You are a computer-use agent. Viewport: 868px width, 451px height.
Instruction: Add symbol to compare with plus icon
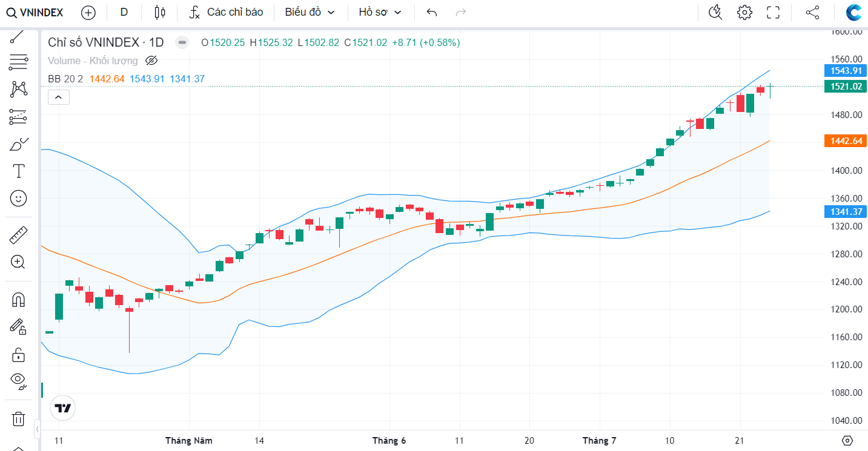coord(88,12)
